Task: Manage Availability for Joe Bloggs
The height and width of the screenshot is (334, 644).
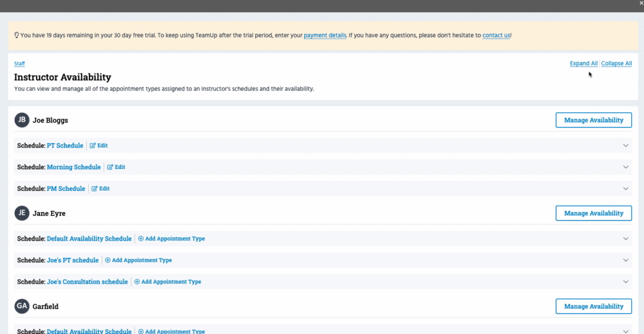Action: coord(593,120)
